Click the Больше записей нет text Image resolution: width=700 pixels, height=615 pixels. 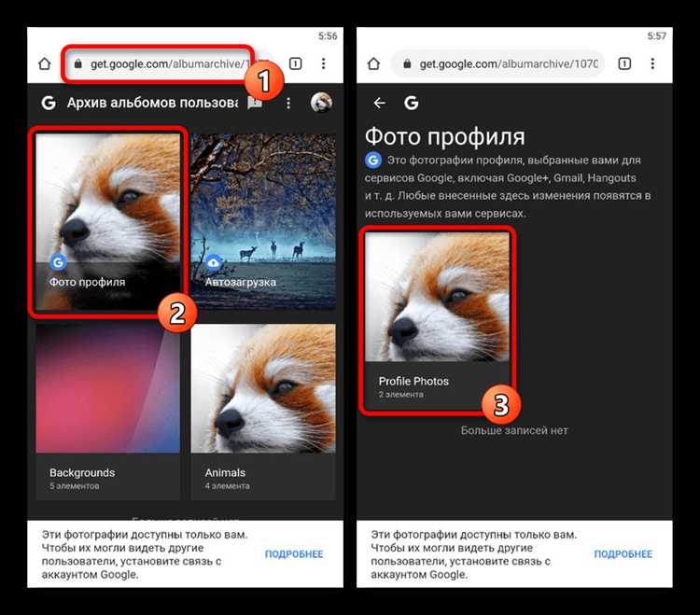coord(514,430)
